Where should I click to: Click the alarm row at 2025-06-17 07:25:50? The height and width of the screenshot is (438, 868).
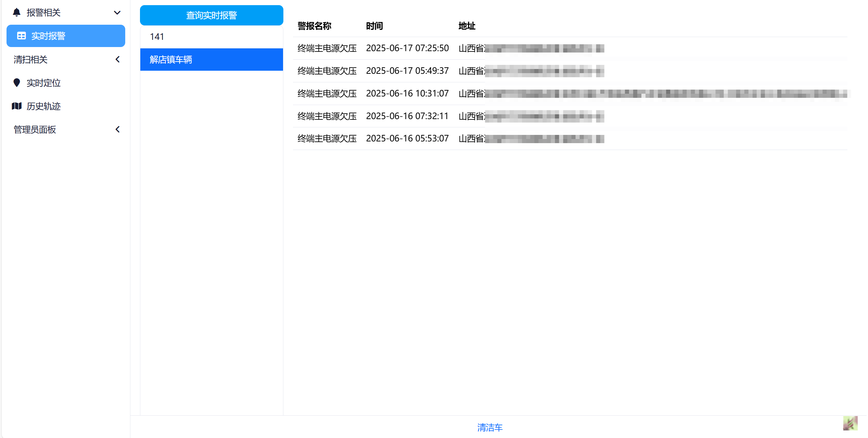click(x=407, y=48)
